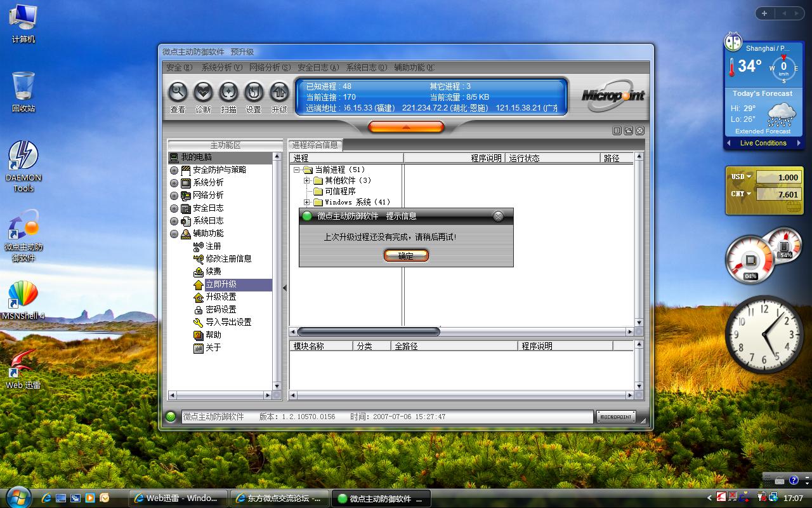Close the 提示信息 dialog
The image size is (812, 508).
click(x=498, y=216)
